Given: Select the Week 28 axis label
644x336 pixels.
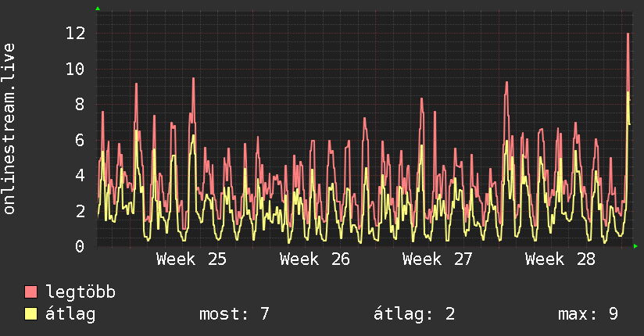Looking at the screenshot, I should click(560, 259).
